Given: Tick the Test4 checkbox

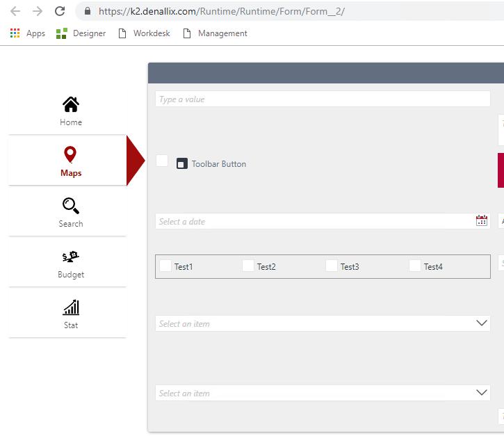Looking at the screenshot, I should 415,266.
